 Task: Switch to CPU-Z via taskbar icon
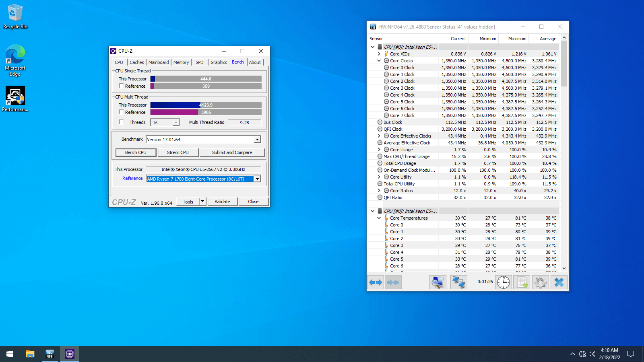tap(70, 354)
